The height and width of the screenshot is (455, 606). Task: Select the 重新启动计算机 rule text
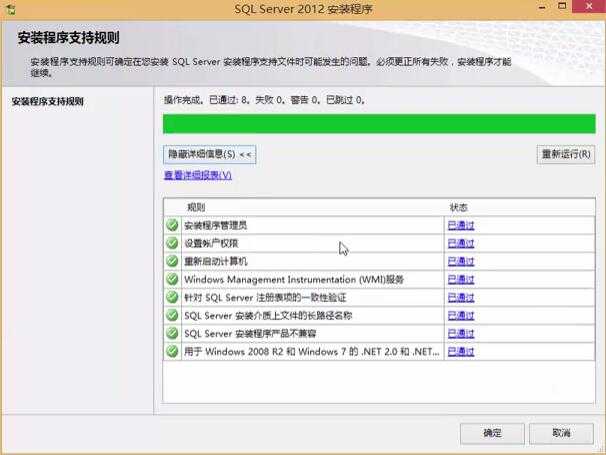pos(216,261)
